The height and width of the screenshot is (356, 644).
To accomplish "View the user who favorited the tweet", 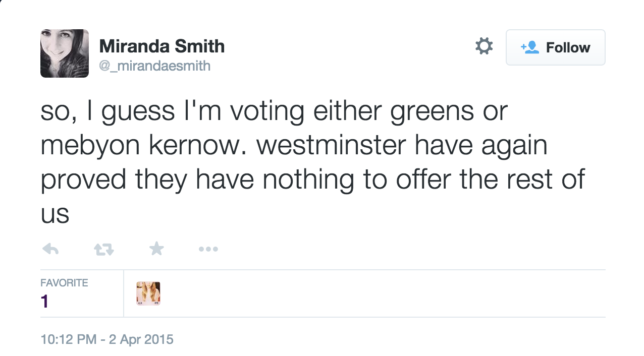I will coord(148,294).
